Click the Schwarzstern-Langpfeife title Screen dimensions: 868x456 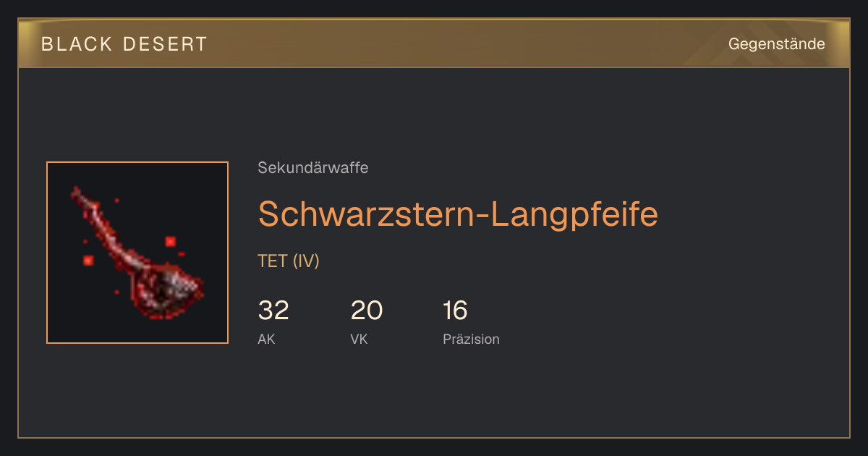click(x=458, y=214)
